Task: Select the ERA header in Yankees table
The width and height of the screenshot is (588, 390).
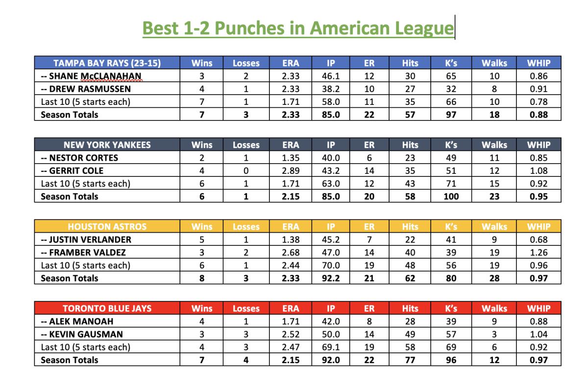Action: coord(291,145)
